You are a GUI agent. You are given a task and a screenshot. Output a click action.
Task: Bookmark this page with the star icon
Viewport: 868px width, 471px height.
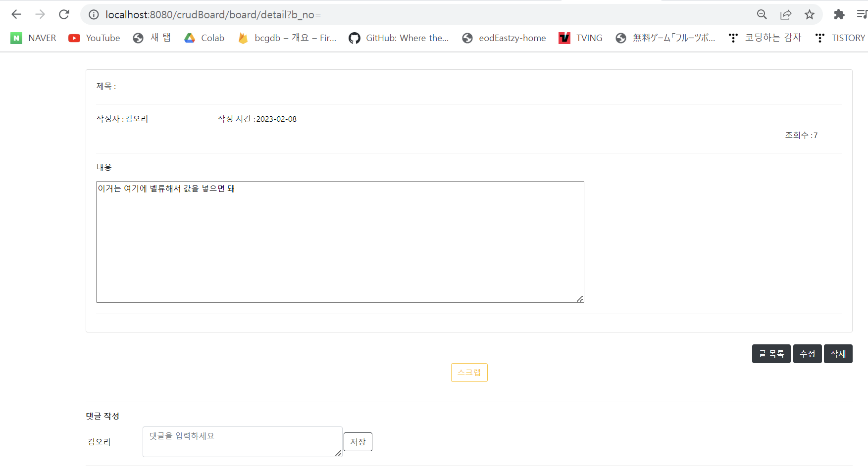point(810,14)
